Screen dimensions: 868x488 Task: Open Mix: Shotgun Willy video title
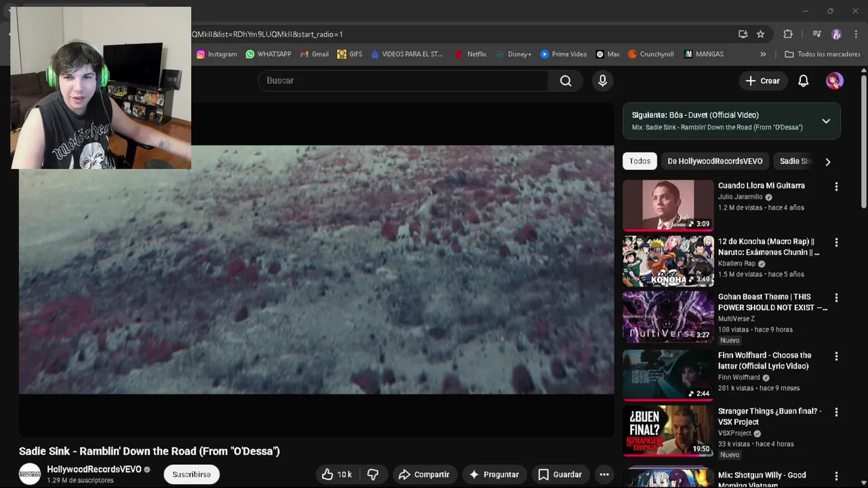(762, 479)
